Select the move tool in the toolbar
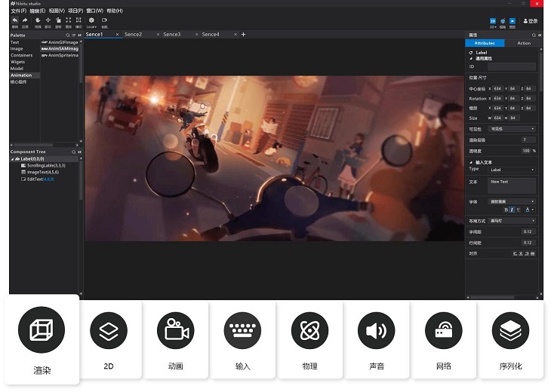 [48, 20]
